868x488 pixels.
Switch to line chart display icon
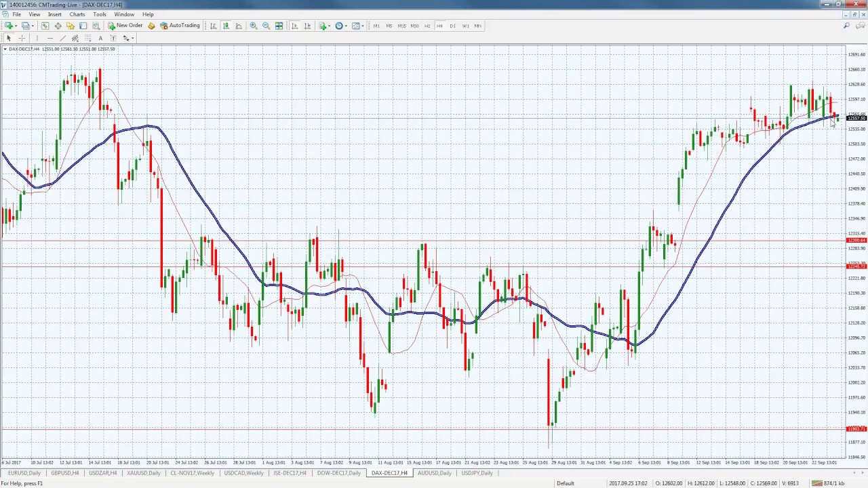(239, 26)
